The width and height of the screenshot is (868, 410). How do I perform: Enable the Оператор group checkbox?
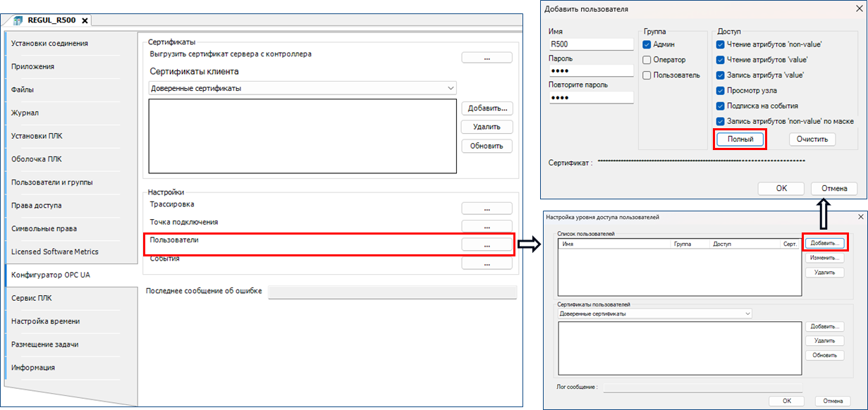pyautogui.click(x=647, y=60)
